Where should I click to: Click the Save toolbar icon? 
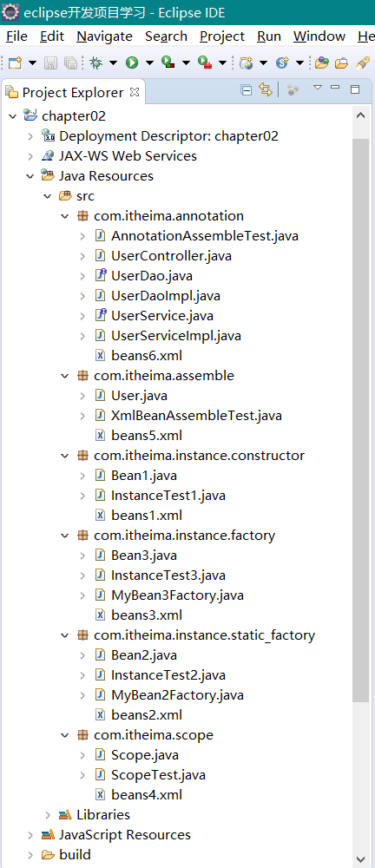(x=49, y=62)
